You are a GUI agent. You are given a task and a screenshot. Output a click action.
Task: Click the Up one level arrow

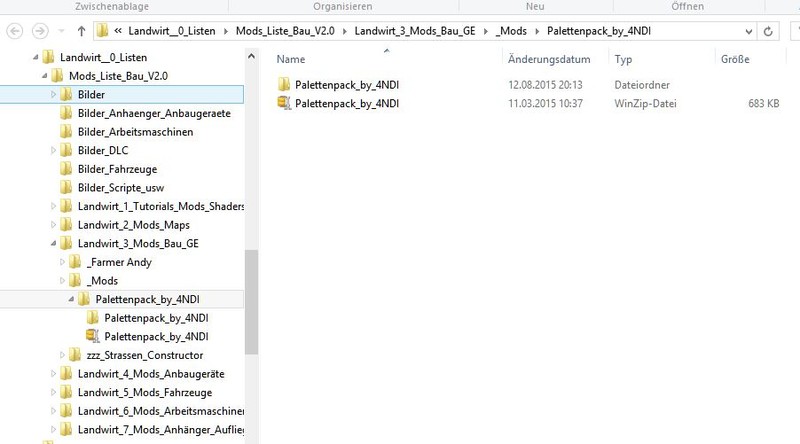pyautogui.click(x=79, y=30)
